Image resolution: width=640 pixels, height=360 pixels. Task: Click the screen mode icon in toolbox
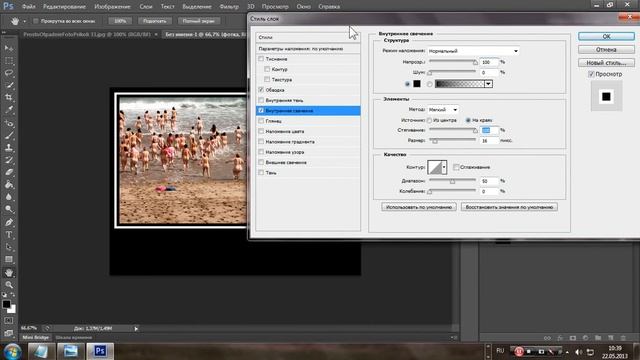pyautogui.click(x=9, y=333)
